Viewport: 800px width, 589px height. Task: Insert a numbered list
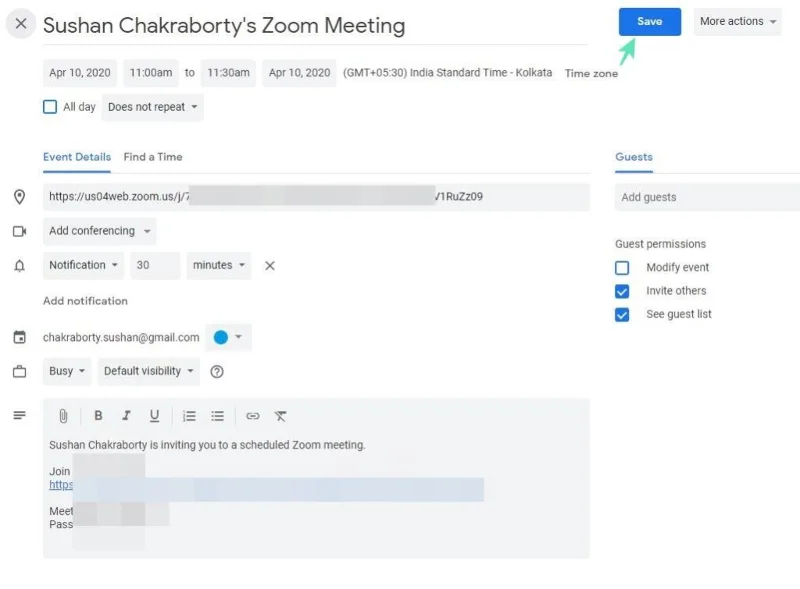click(x=189, y=416)
